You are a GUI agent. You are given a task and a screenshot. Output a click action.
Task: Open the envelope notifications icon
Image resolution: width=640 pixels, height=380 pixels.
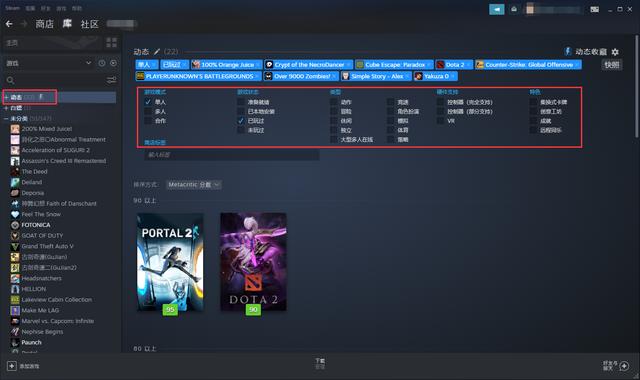pyautogui.click(x=514, y=9)
